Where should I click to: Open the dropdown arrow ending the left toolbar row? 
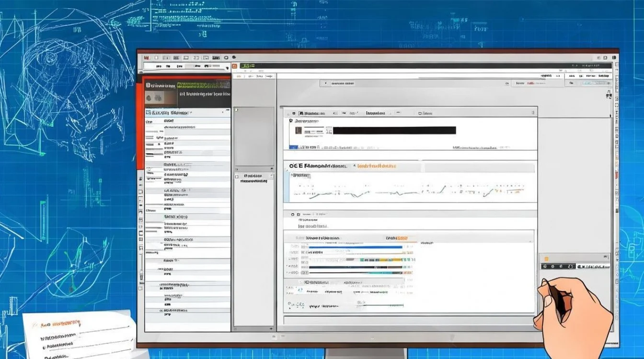227,68
